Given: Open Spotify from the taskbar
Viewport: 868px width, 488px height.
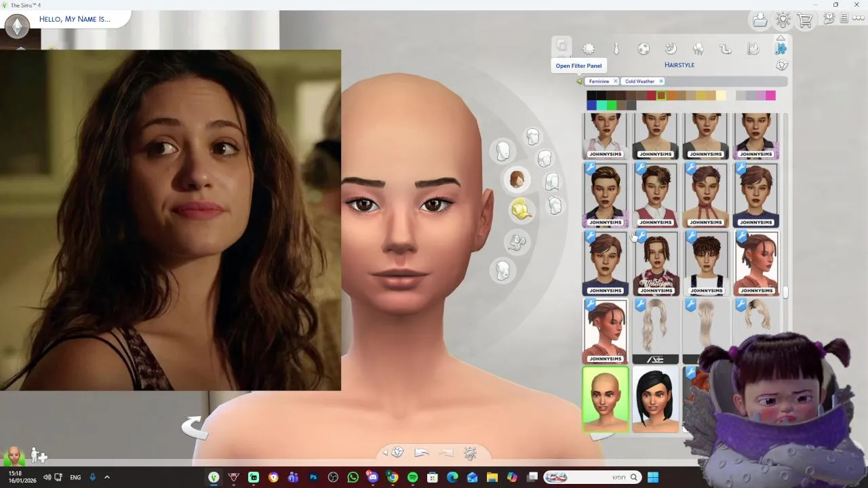Looking at the screenshot, I should (412, 477).
